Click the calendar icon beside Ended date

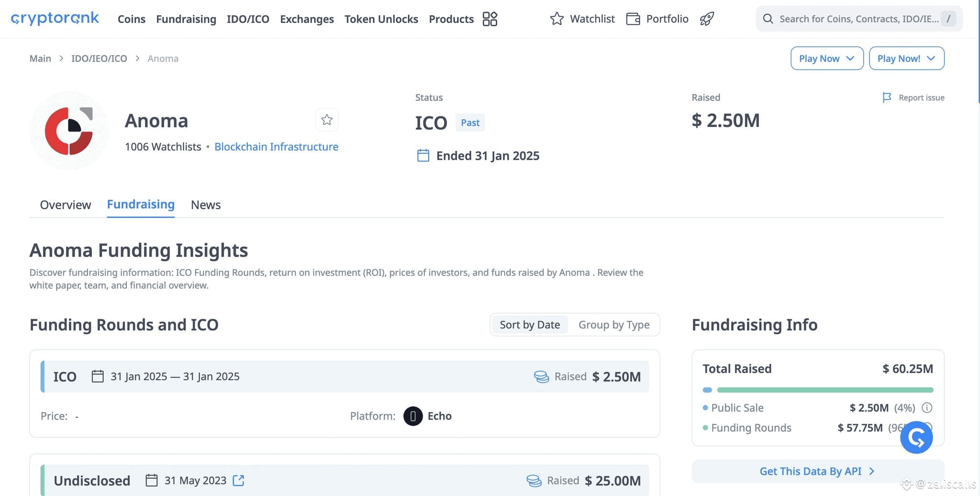pyautogui.click(x=423, y=156)
